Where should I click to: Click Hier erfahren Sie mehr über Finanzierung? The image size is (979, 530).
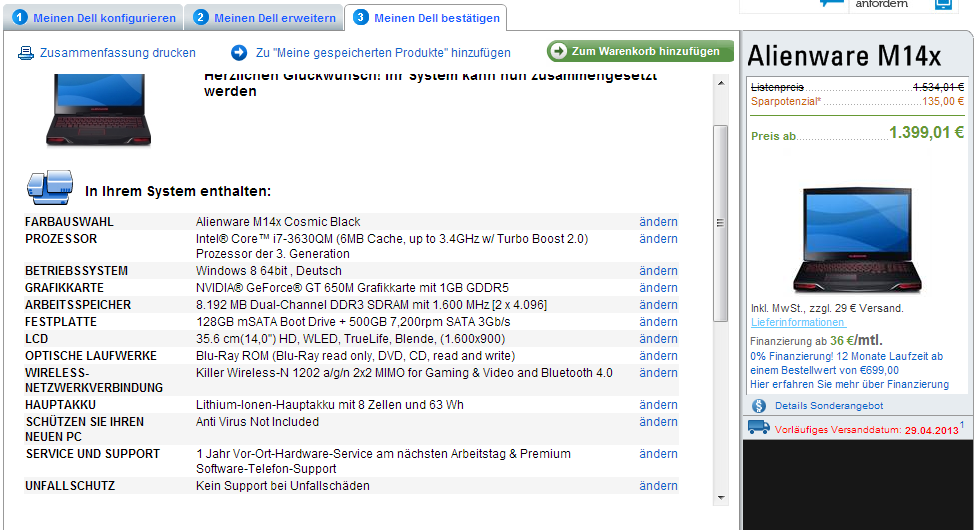click(849, 385)
